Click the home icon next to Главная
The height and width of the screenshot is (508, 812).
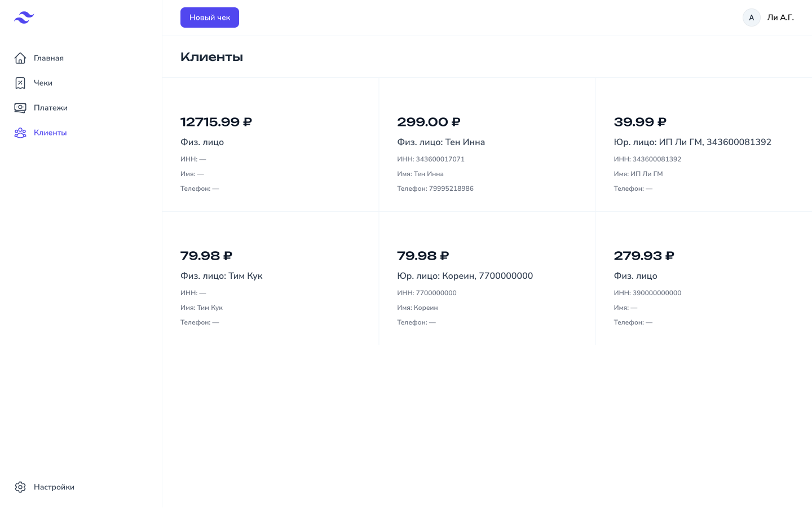[20, 58]
